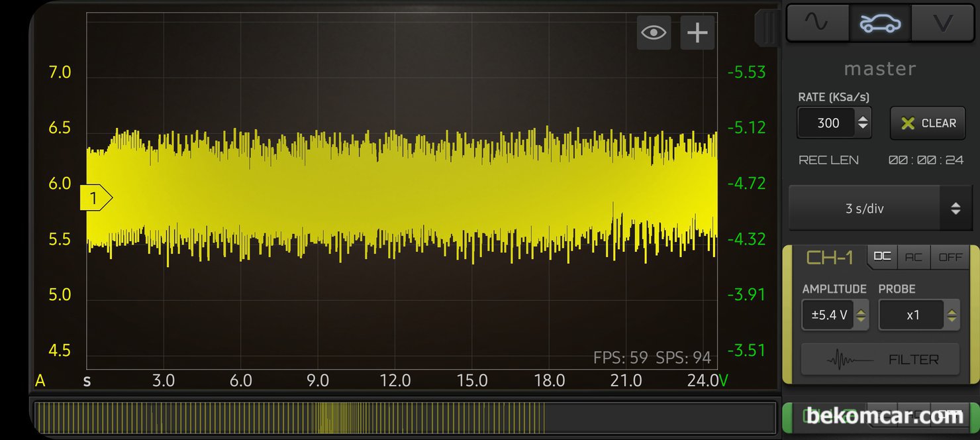980x440 pixels.
Task: Grab the side panel collapse handle
Action: [x=769, y=28]
